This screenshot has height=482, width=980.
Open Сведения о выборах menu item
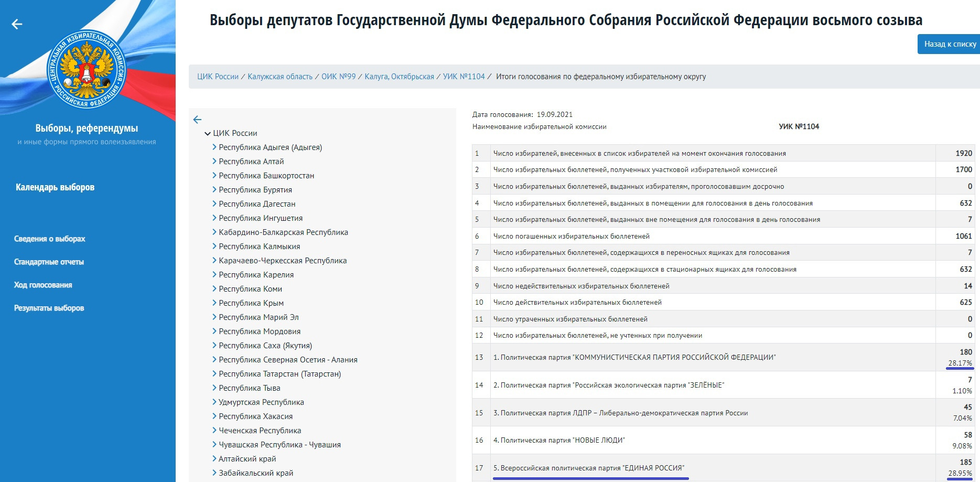coord(49,239)
